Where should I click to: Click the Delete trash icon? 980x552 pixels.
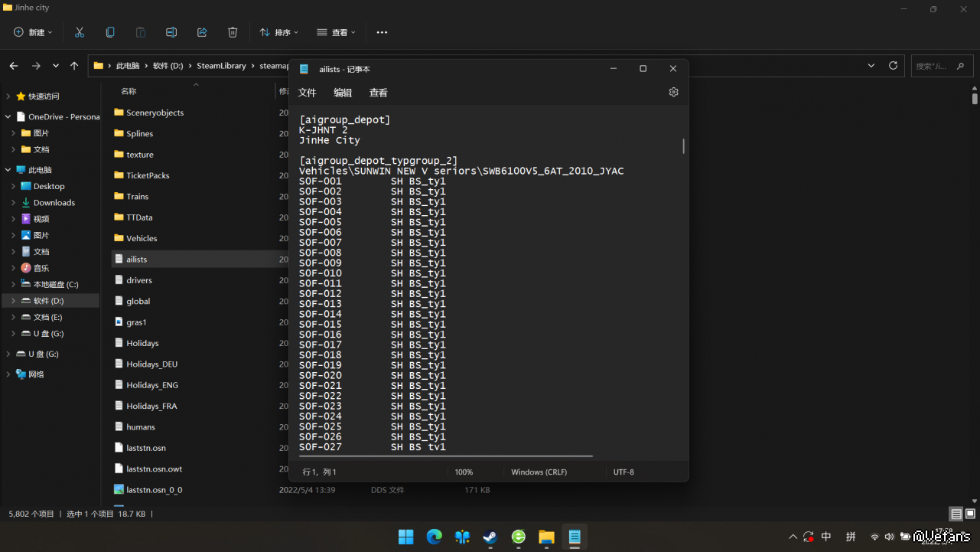[x=233, y=32]
